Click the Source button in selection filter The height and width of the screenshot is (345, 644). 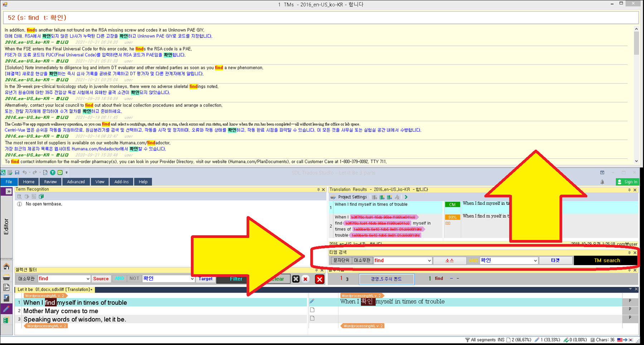[x=101, y=279]
